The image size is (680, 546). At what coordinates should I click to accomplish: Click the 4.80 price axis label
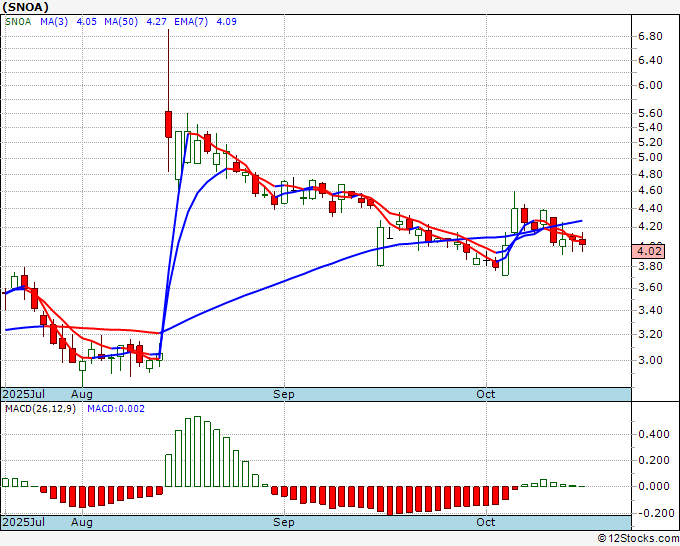pos(651,174)
